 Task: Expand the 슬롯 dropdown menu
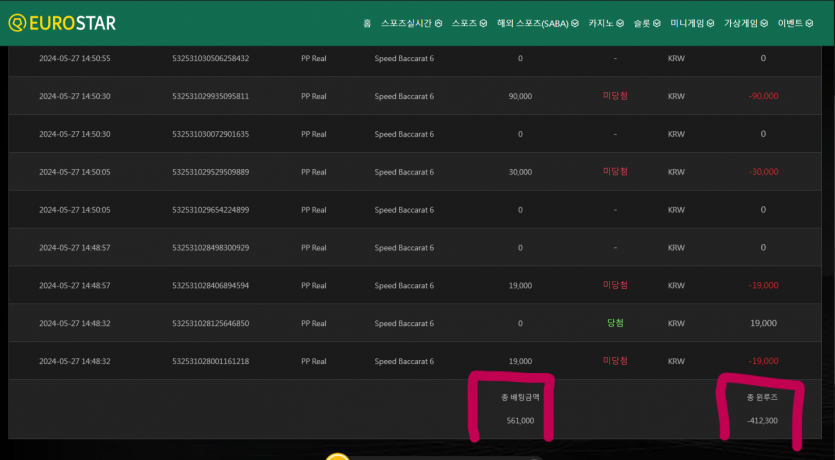point(647,23)
